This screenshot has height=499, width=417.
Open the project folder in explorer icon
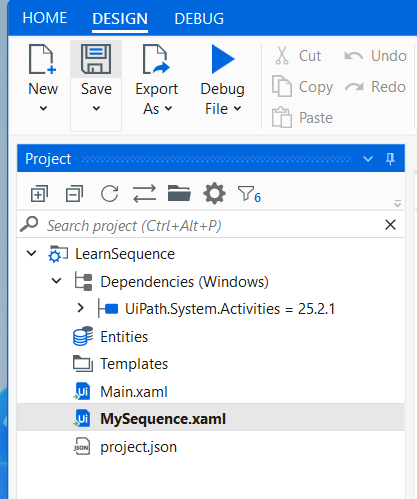[179, 193]
